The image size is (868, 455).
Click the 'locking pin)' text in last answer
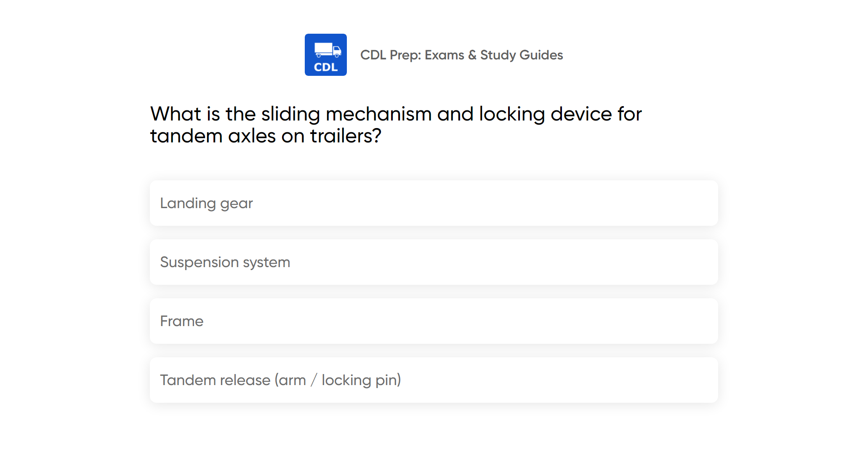(361, 380)
